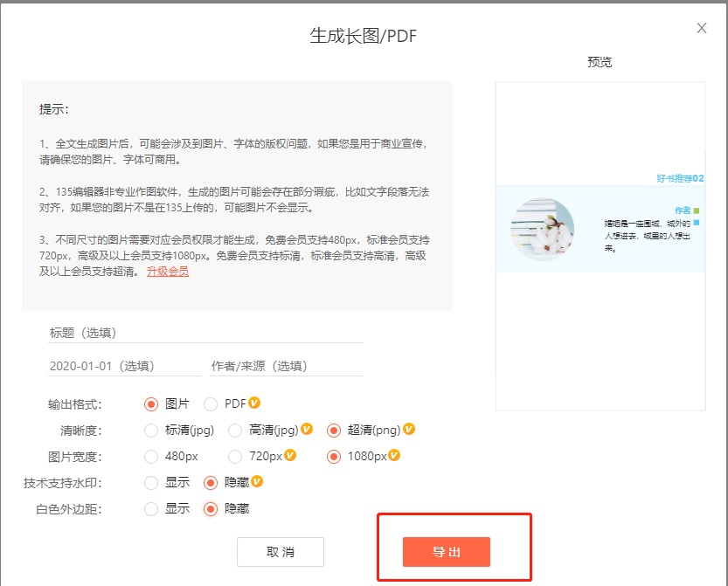The height and width of the screenshot is (586, 728).
Task: Select 标清(jpg) clarity option
Action: 151,430
